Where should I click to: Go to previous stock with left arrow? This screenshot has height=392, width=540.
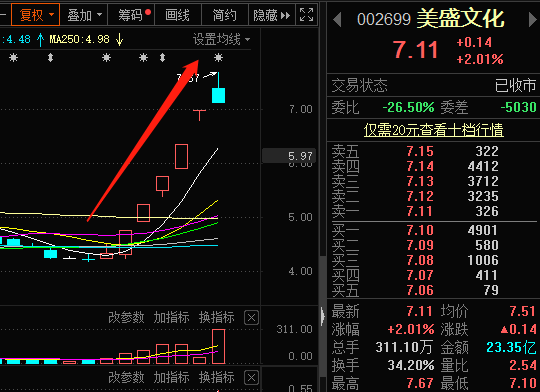click(x=337, y=19)
